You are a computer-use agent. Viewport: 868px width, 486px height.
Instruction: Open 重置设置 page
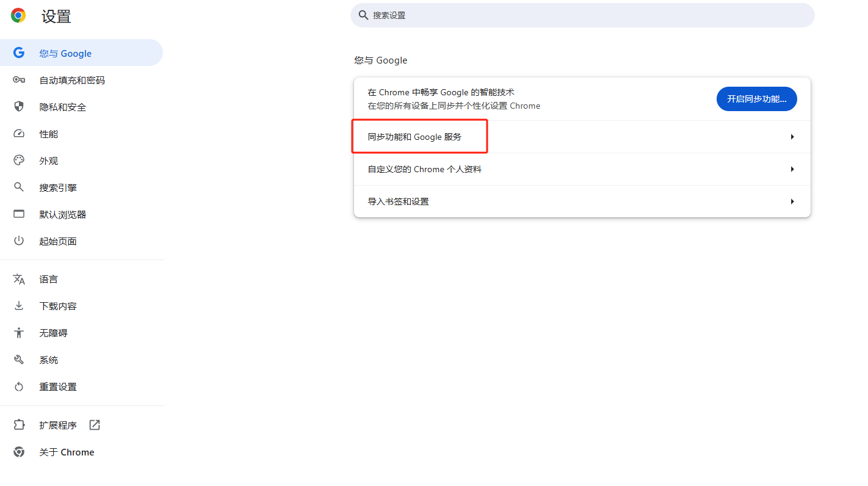point(81,386)
